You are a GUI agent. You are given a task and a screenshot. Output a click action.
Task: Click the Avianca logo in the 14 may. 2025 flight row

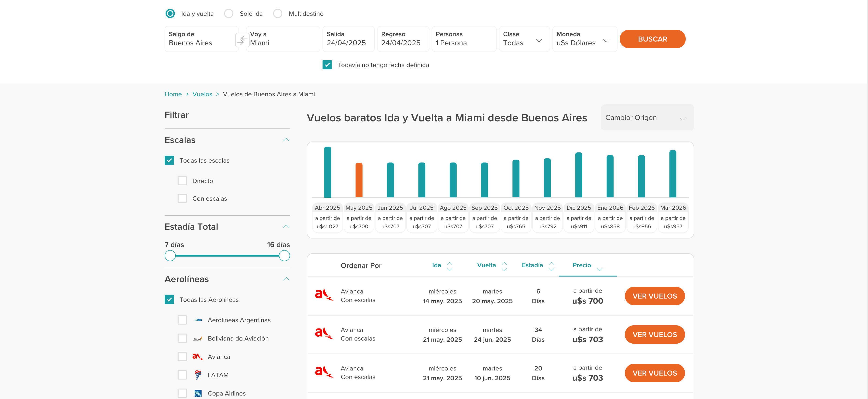pos(324,295)
